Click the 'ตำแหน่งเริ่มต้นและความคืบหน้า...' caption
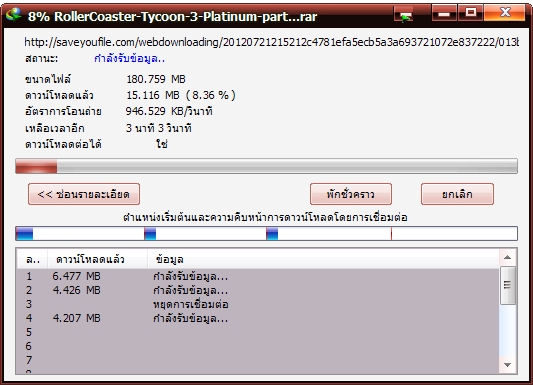 (265, 217)
